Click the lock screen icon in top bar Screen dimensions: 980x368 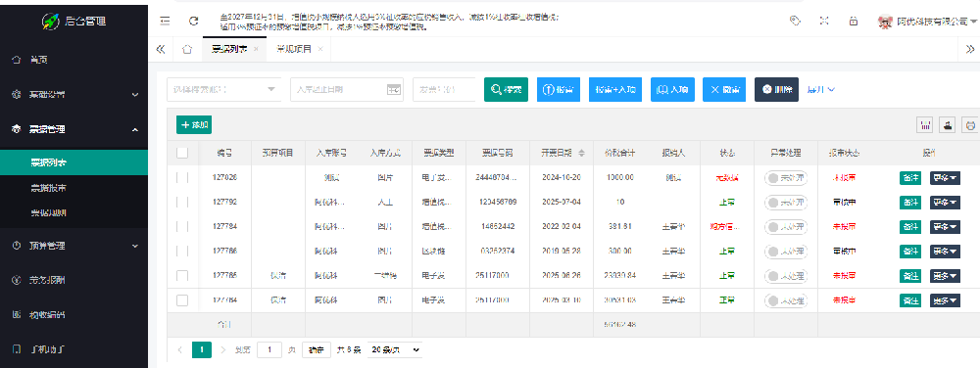coord(854,21)
